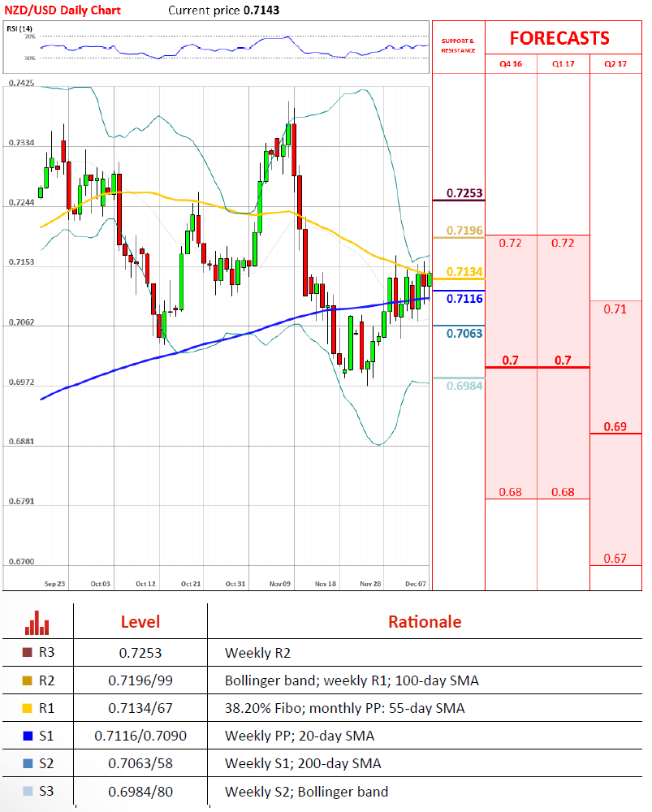Click the Rationale table header
This screenshot has height=812, width=652.
[x=425, y=621]
